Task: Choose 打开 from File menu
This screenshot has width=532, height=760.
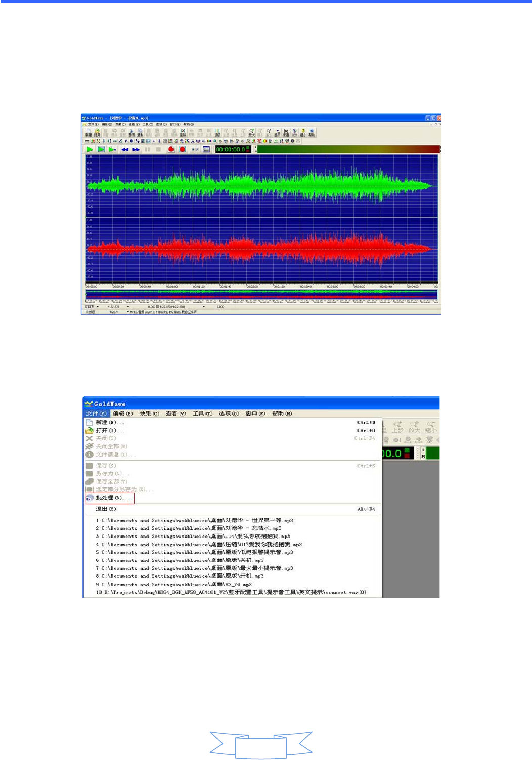Action: [x=233, y=431]
